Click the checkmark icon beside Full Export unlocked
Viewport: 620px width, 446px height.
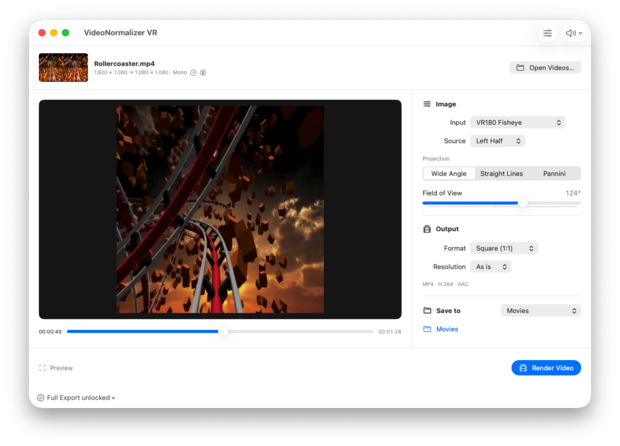point(40,398)
